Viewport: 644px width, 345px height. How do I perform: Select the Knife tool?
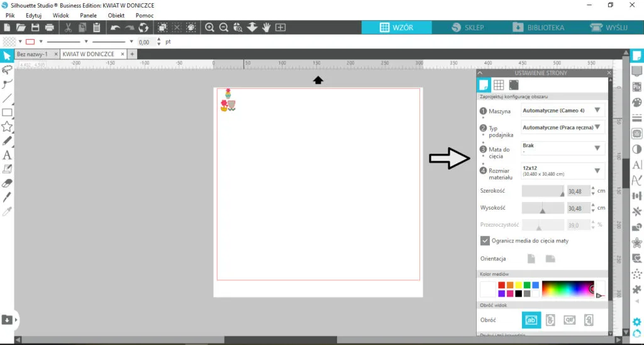pos(7,198)
